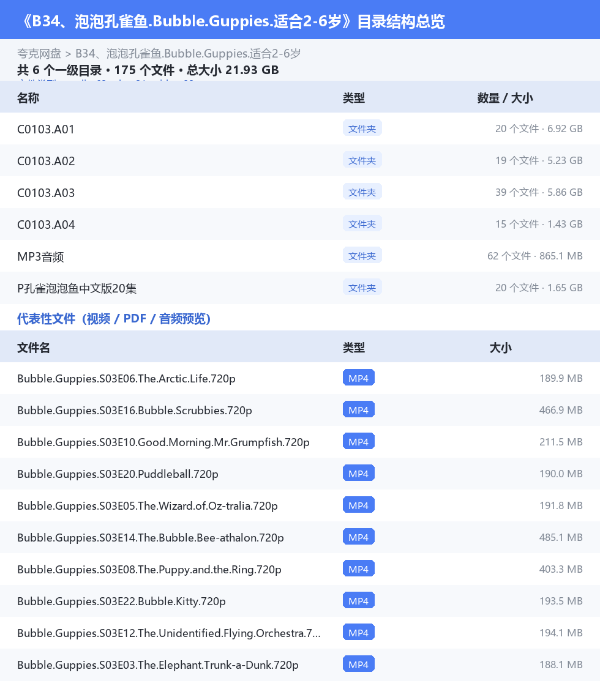
Task: Click the 数量 / 大小 column header
Action: tap(505, 98)
